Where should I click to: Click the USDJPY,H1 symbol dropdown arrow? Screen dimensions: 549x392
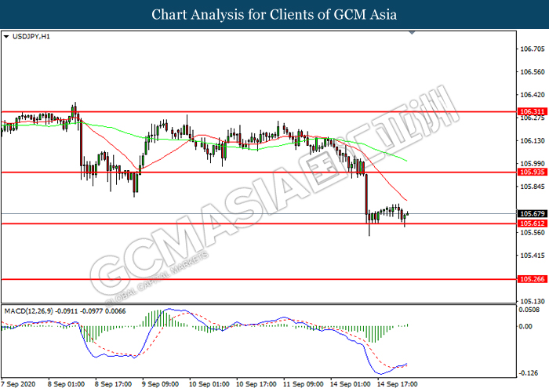pyautogui.click(x=6, y=37)
